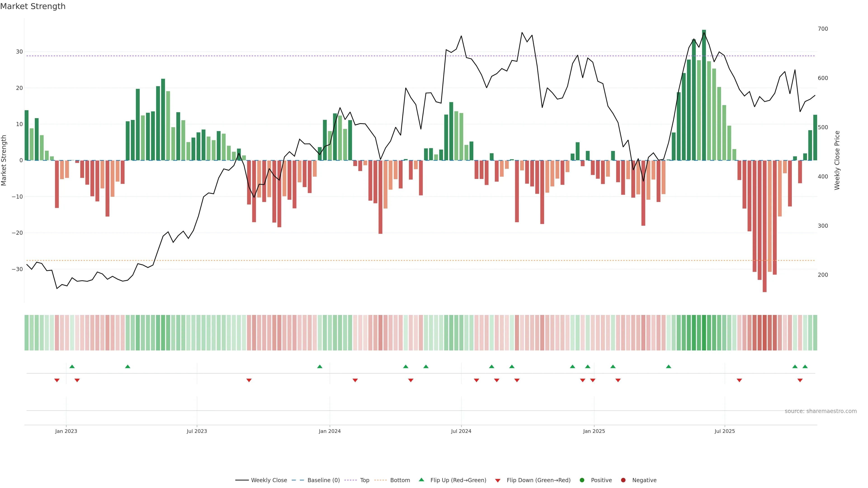This screenshot has height=488, width=868.
Task: Click the rightmost green flip-up triangle marker
Action: tap(805, 366)
